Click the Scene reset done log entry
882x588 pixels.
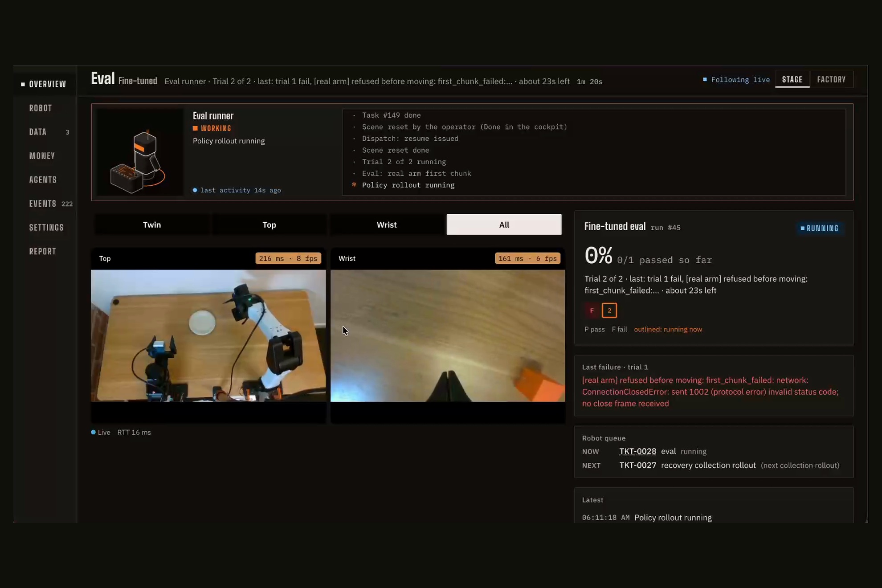(x=395, y=150)
